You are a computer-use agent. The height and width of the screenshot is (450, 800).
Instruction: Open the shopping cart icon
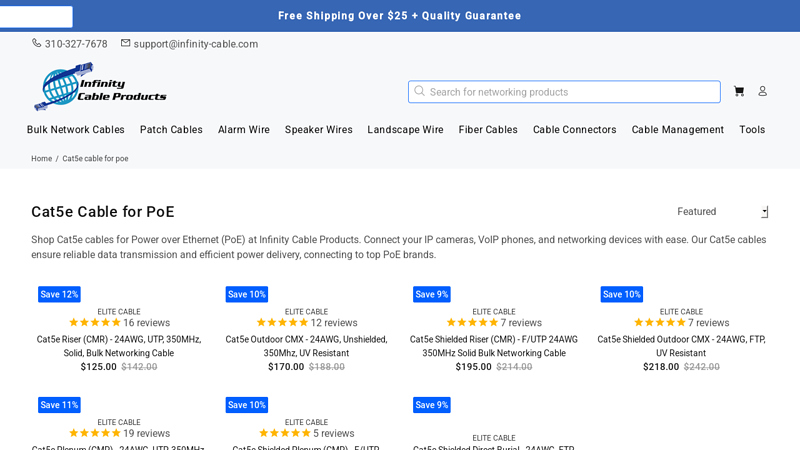(x=739, y=91)
